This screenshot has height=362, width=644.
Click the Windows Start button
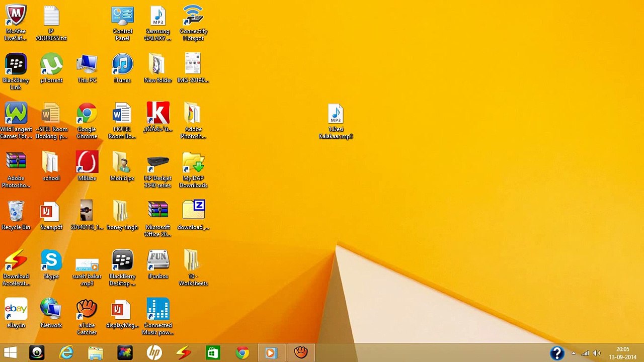coord(10,352)
